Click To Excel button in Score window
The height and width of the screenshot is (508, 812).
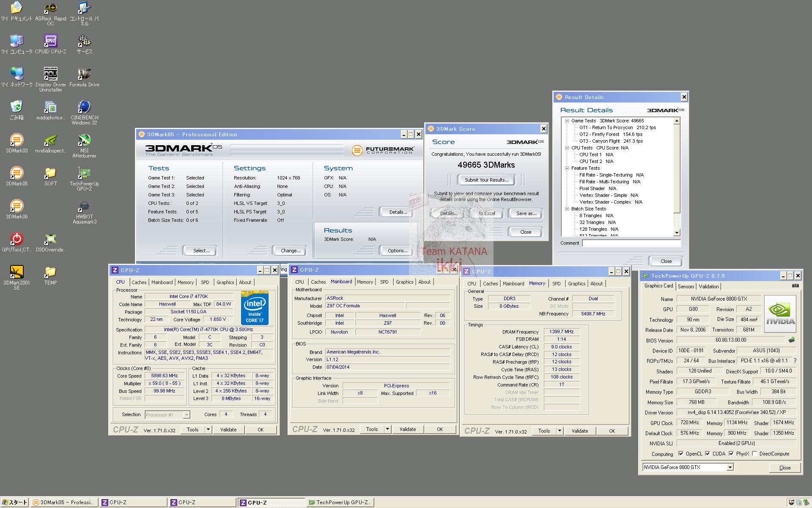486,213
